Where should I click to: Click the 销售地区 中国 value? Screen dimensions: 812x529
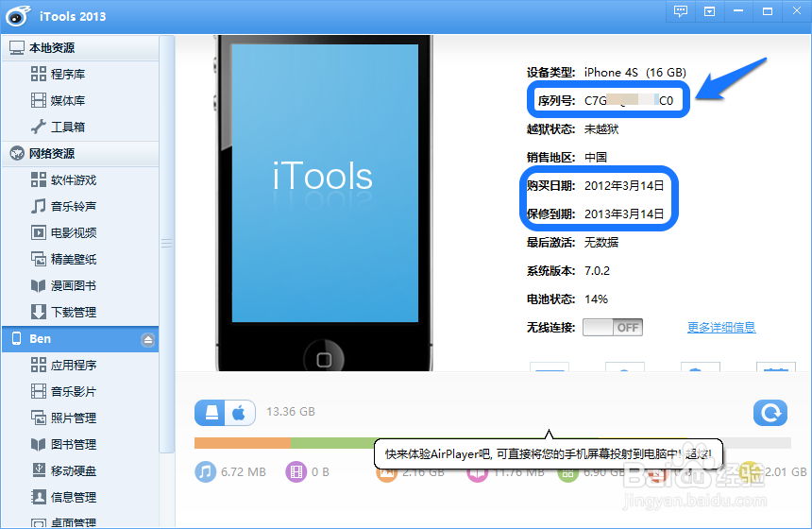(x=596, y=157)
